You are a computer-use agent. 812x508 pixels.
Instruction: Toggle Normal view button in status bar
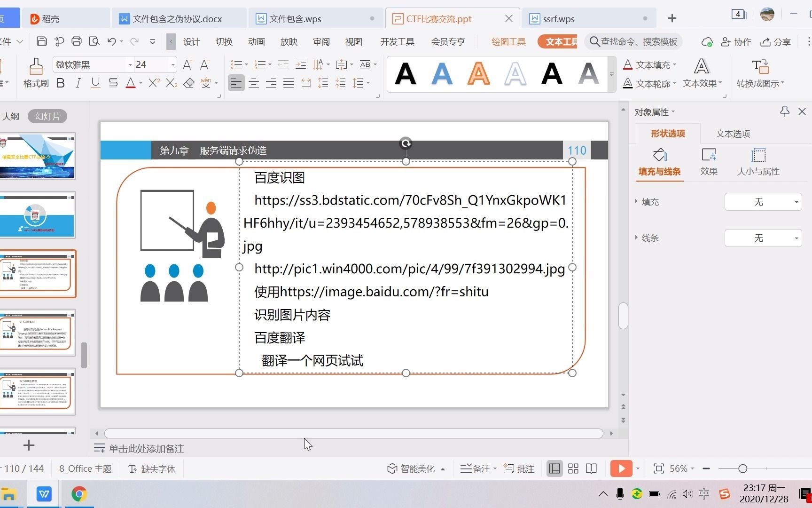coord(554,468)
